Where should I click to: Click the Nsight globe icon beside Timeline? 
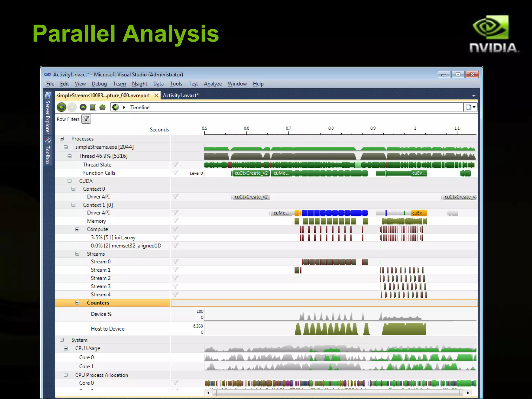(116, 107)
